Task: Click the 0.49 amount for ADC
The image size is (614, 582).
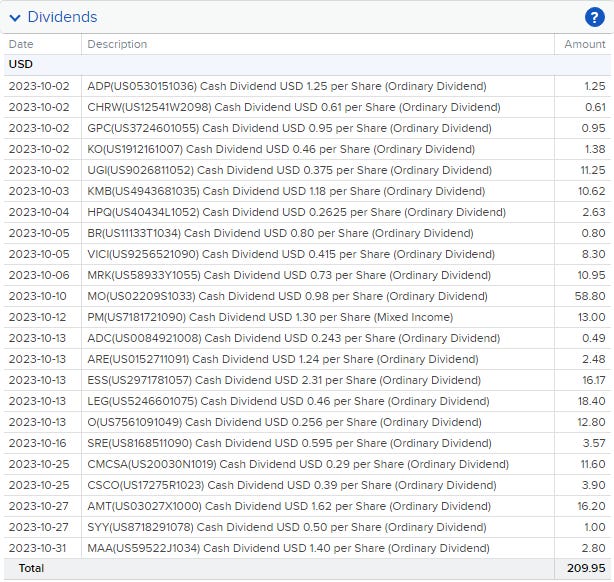Action: point(594,338)
